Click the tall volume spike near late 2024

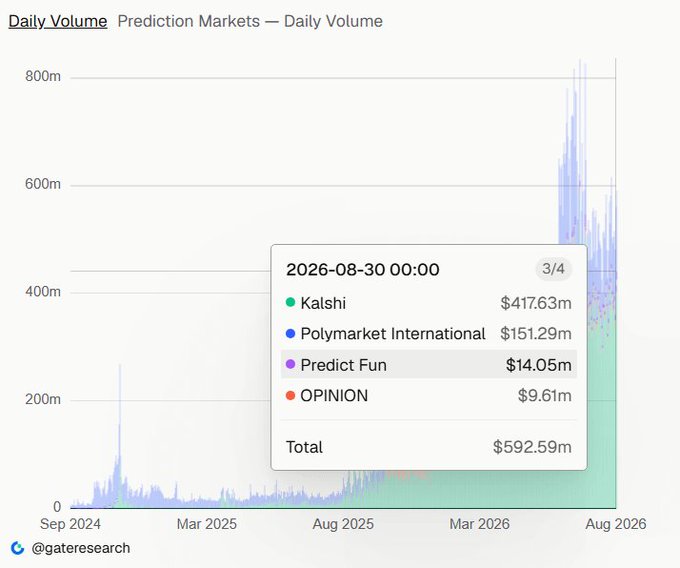coord(120,434)
